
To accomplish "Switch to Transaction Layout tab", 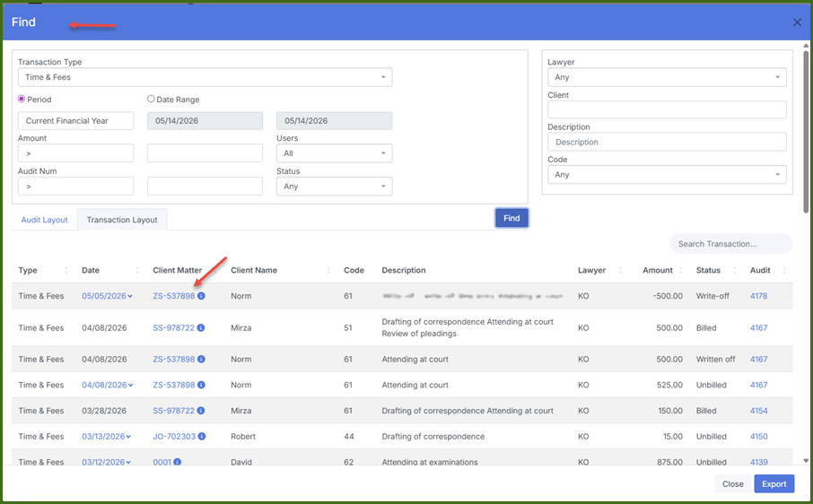I will coord(122,220).
